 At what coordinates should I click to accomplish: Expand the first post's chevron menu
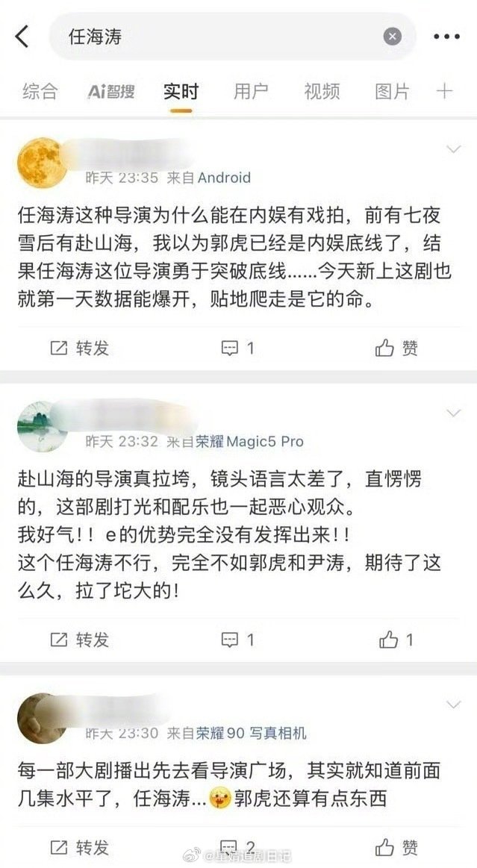tap(454, 149)
